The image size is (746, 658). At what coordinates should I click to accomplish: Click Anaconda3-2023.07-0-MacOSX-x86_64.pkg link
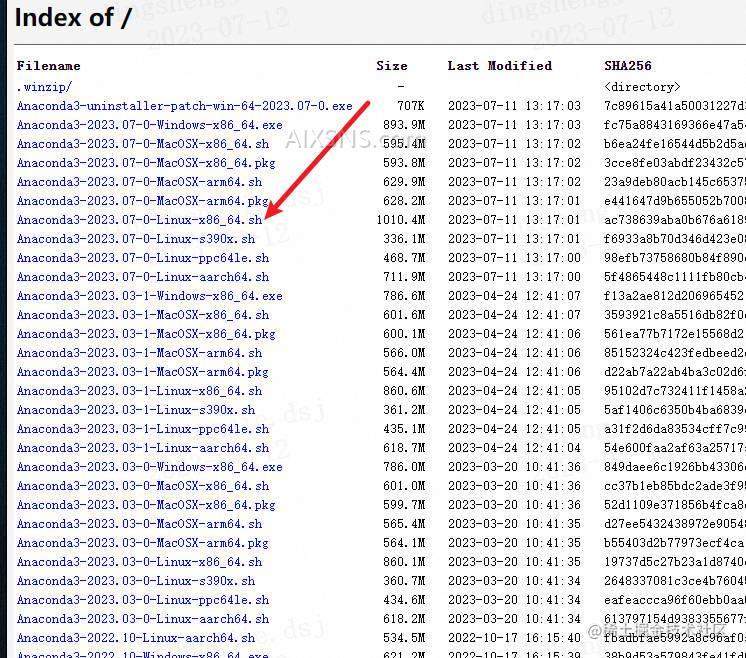146,163
